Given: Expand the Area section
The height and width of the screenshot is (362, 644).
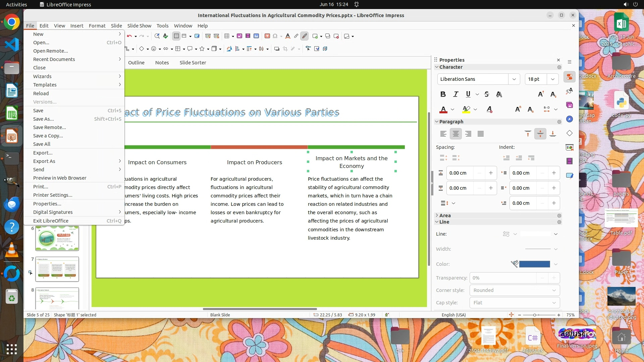Looking at the screenshot, I should click(x=445, y=216).
